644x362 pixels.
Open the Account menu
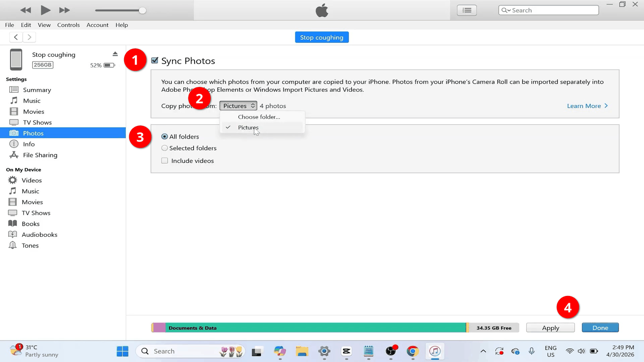point(97,25)
